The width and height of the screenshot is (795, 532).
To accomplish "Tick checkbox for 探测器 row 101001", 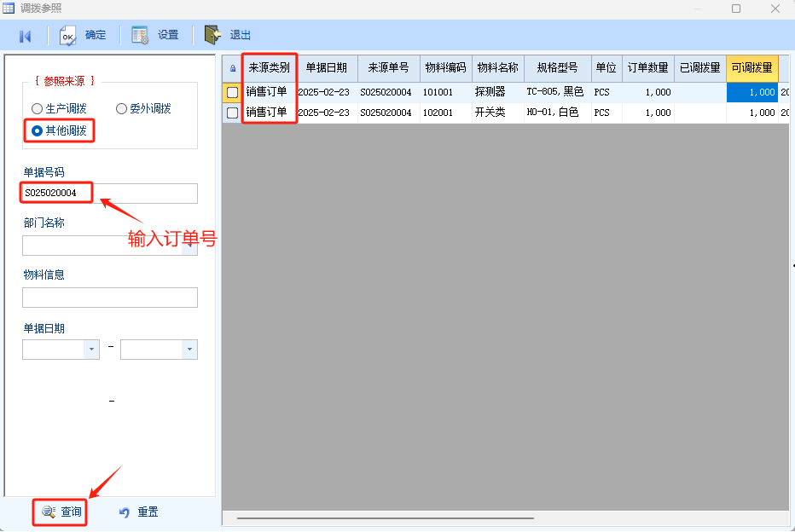I will [x=232, y=92].
